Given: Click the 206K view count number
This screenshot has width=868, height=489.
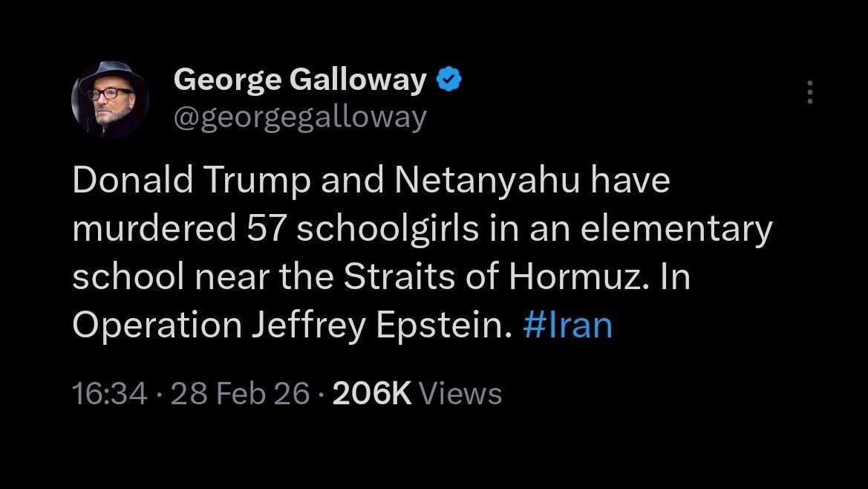Looking at the screenshot, I should [x=372, y=393].
